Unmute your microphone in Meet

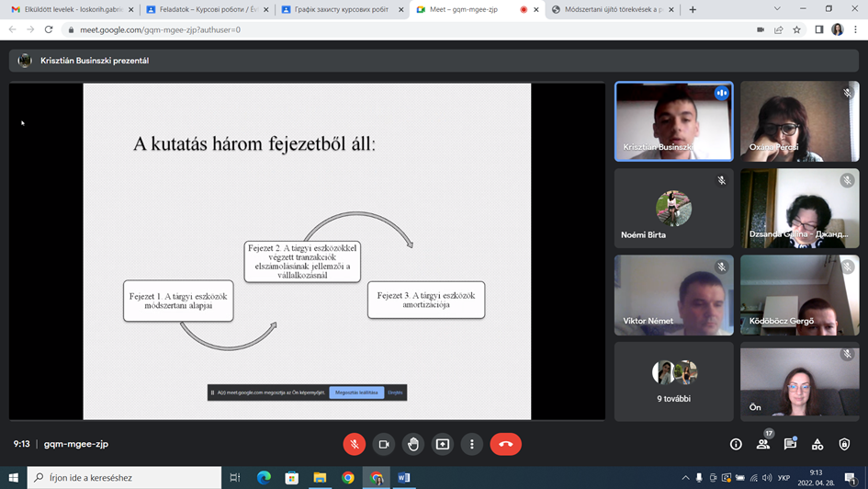(x=355, y=444)
